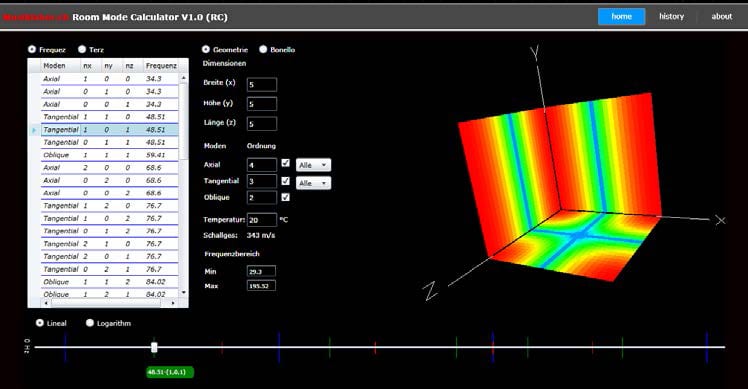Sort by the Moden column header

pyautogui.click(x=61, y=65)
